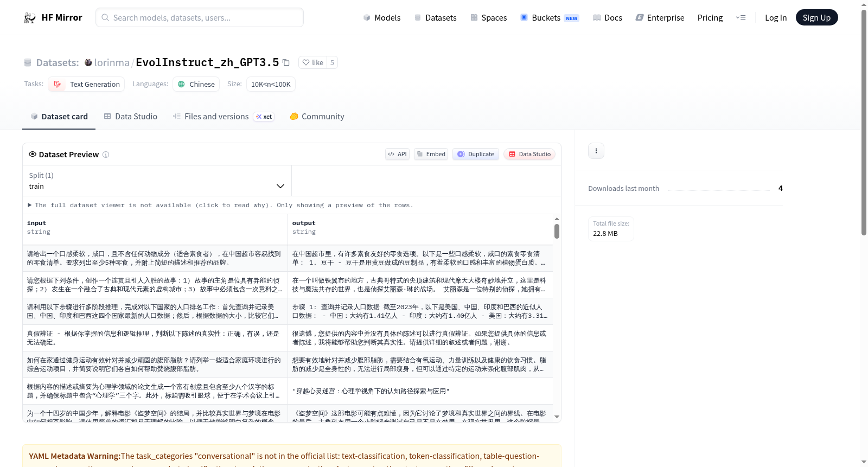Open the three-dot options menu in the sidebar
Screen dimensions: 868x467
click(596, 151)
